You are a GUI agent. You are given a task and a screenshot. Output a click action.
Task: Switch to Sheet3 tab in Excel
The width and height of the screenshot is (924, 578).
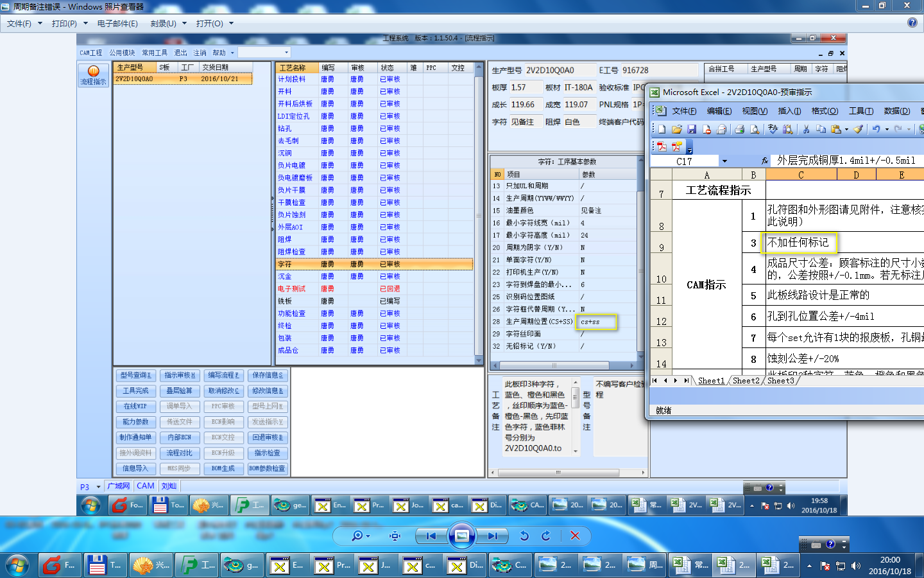tap(780, 381)
